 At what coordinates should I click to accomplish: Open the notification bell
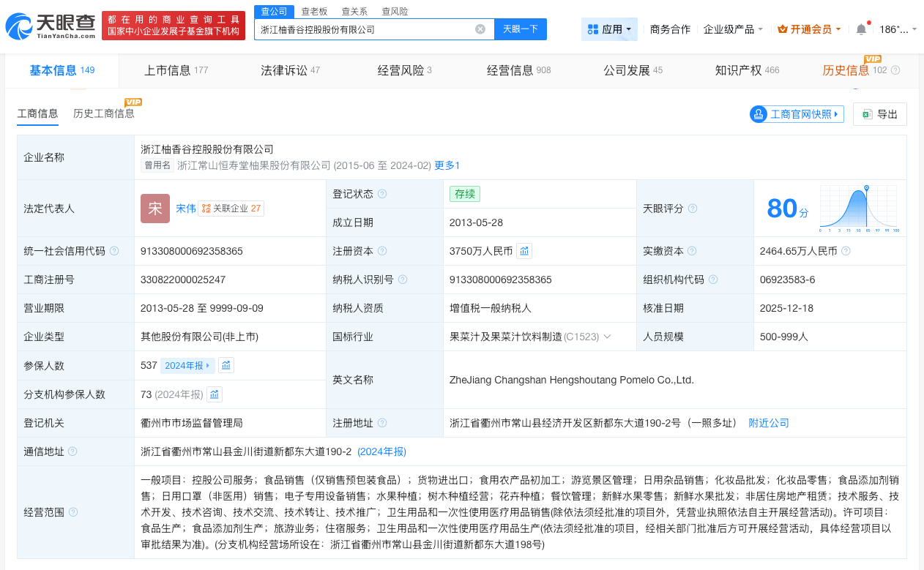pyautogui.click(x=861, y=29)
